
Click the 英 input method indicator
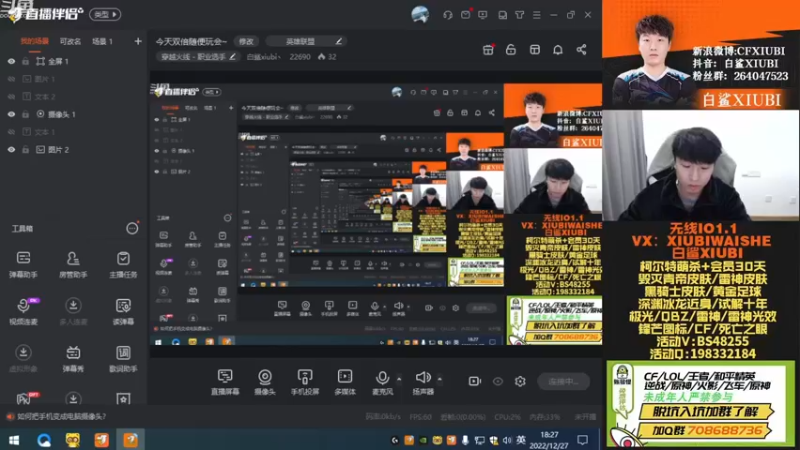pos(521,440)
